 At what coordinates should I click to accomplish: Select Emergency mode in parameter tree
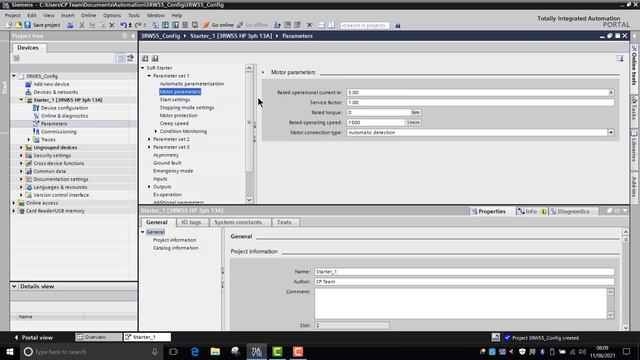[173, 171]
